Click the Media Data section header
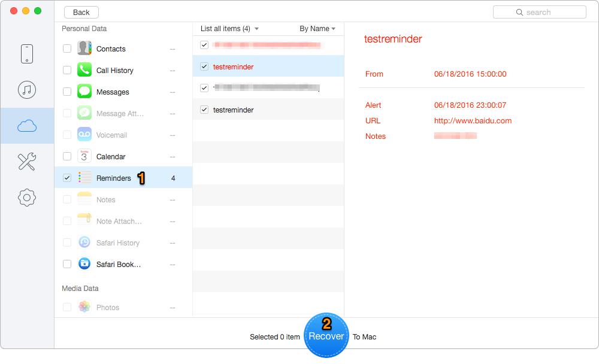599x364 pixels. pyautogui.click(x=80, y=289)
